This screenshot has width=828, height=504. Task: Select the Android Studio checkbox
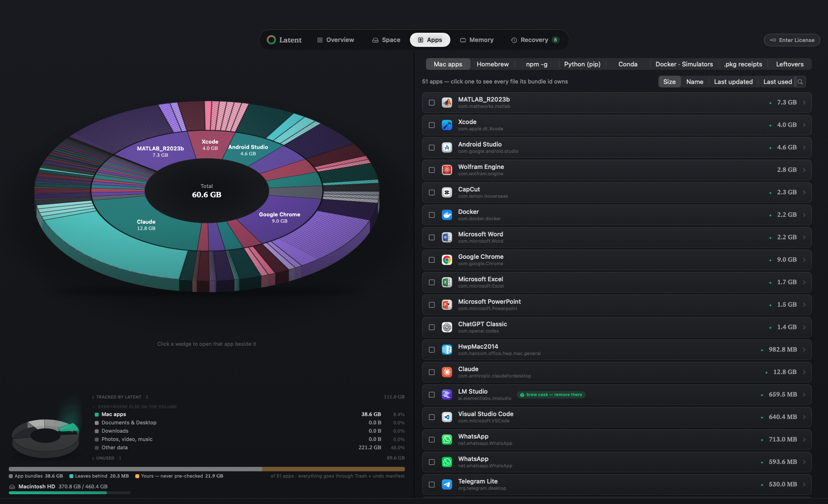(x=432, y=147)
